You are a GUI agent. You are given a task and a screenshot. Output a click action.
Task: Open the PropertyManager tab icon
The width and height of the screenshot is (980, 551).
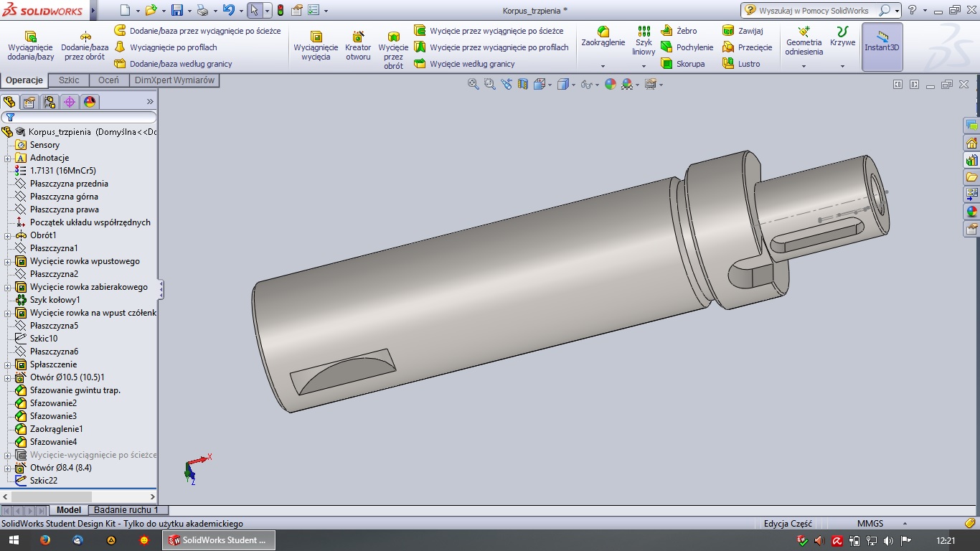(x=29, y=102)
